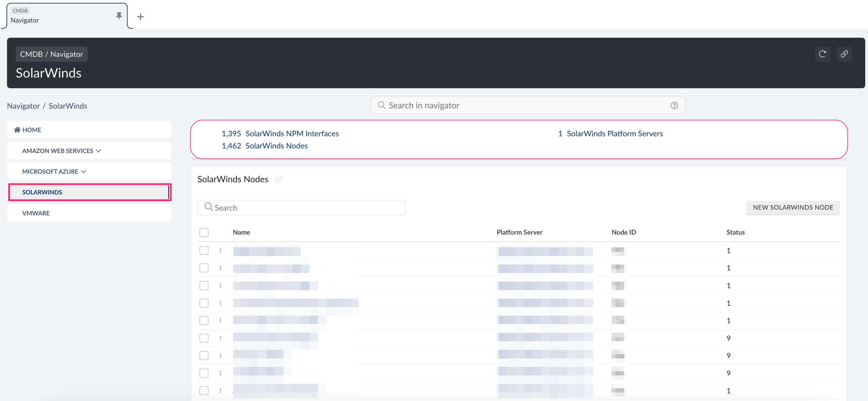Screen dimensions: 868x401
Task: Select all SolarWinds nodes via header checkbox
Action: pos(204,232)
